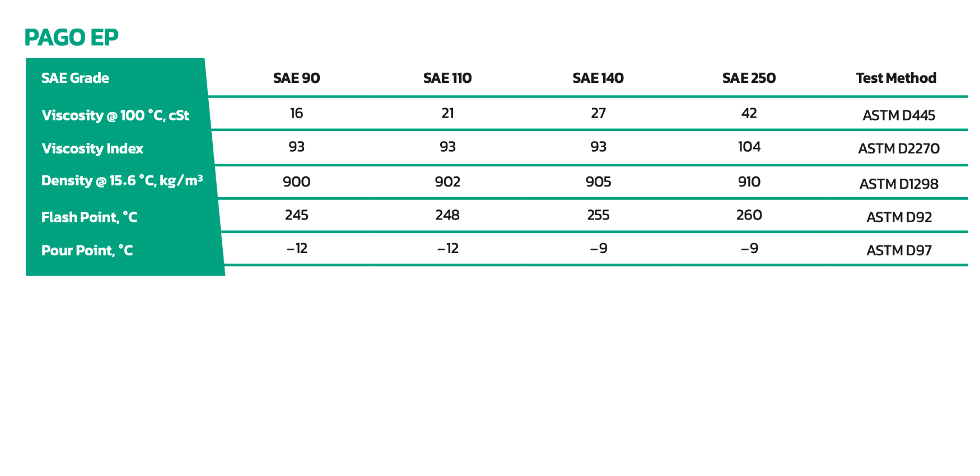The width and height of the screenshot is (980, 476).
Task: Click the Test Method column header
Action: 896,78
